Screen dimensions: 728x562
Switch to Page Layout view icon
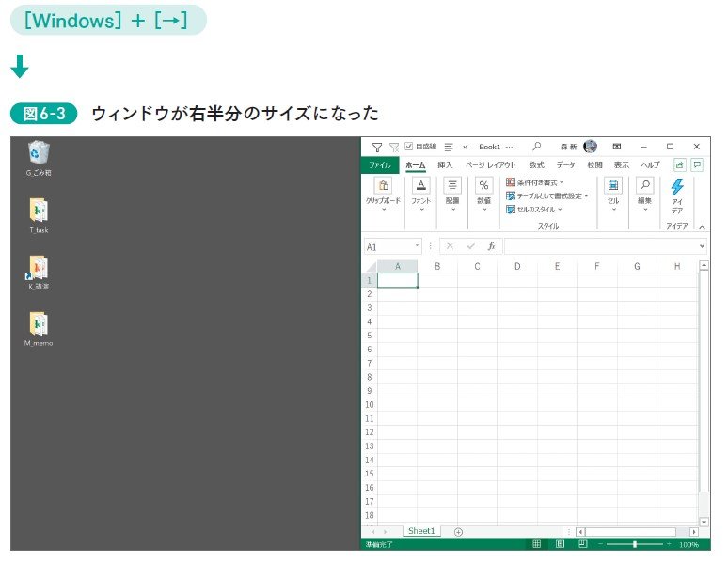[560, 544]
